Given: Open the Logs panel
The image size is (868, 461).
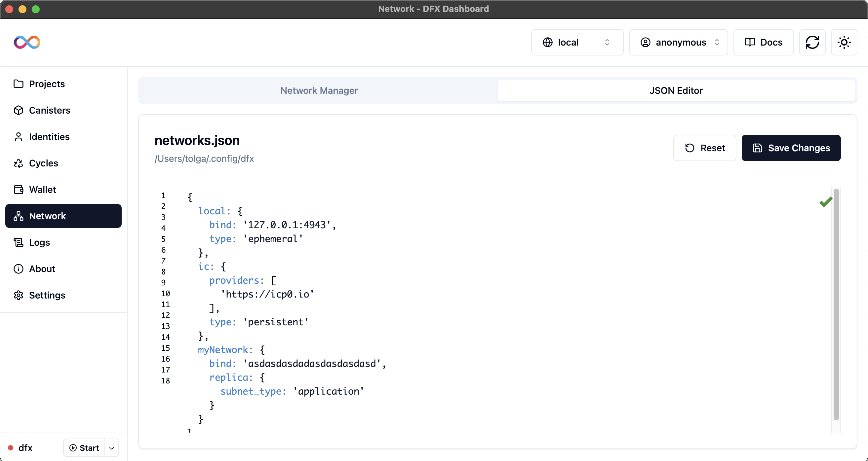Looking at the screenshot, I should tap(39, 242).
